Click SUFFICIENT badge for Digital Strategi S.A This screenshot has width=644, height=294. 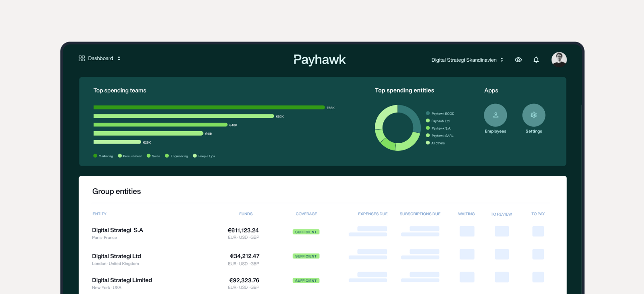point(306,232)
